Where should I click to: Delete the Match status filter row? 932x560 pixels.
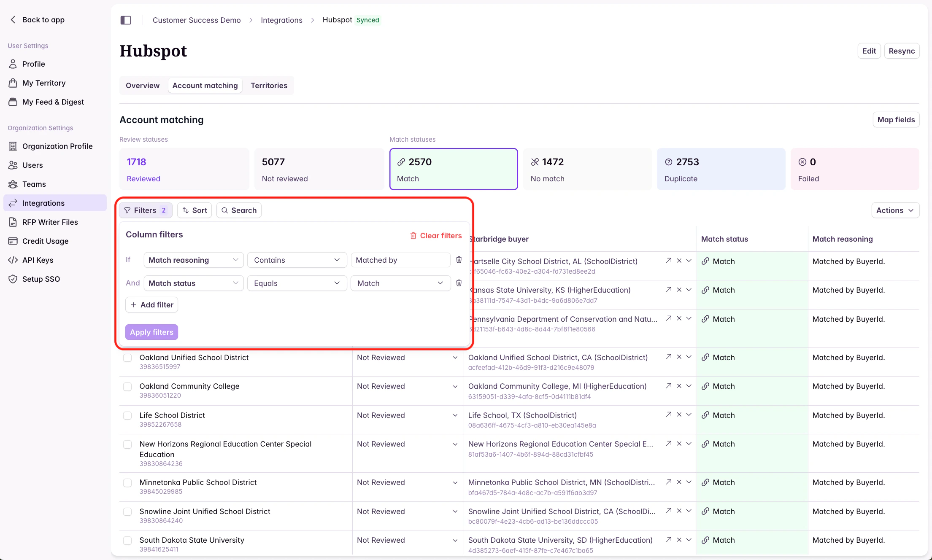(459, 283)
